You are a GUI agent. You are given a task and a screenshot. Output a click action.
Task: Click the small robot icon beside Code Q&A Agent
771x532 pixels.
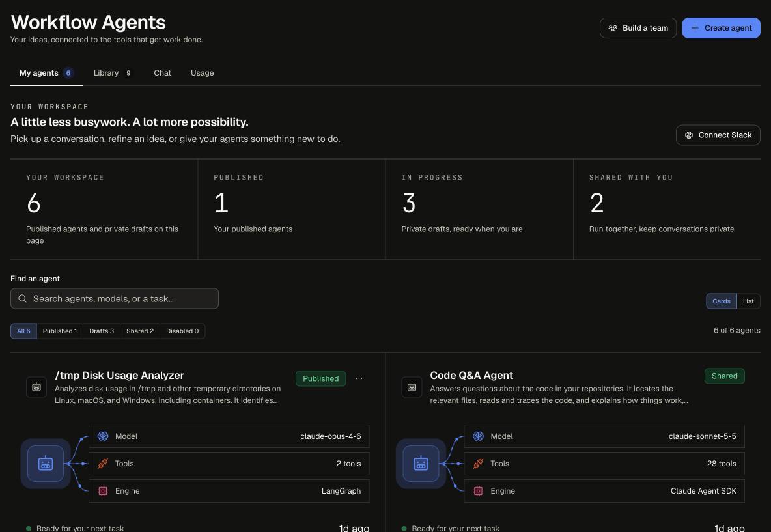[412, 387]
